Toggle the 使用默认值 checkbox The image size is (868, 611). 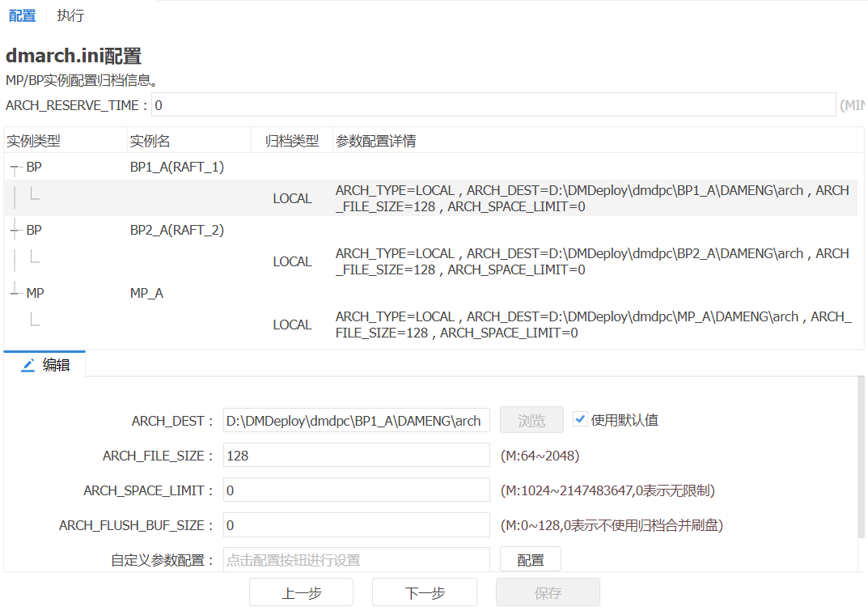[x=580, y=419]
